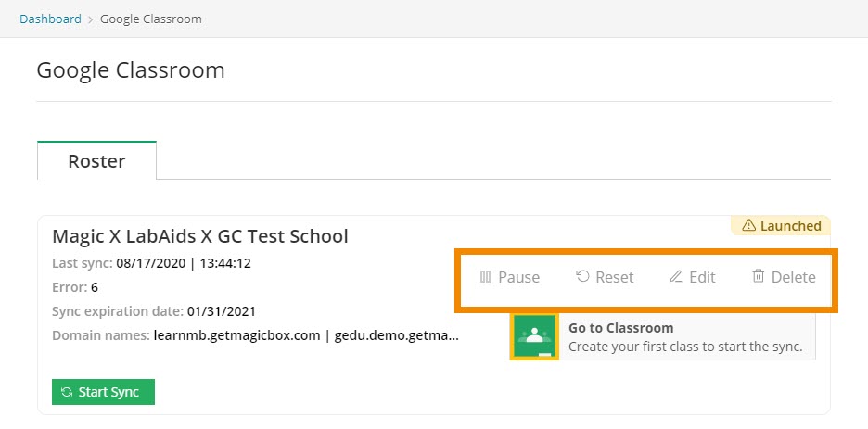Go to Dashboard via breadcrumb link

tap(50, 19)
